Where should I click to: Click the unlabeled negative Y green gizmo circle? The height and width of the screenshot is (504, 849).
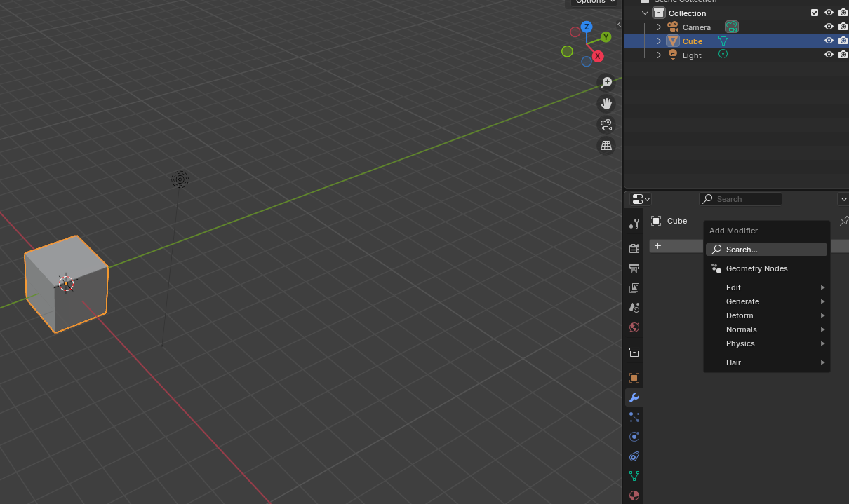pyautogui.click(x=567, y=51)
